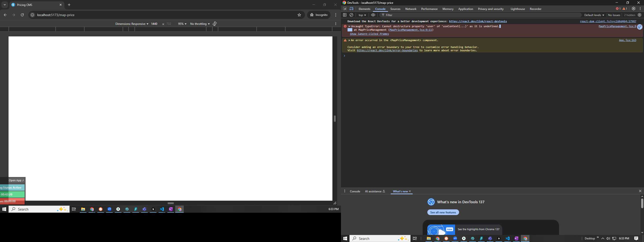Open the 95% zoom dropdown
Viewport: 644px width, 242px height.
[182, 24]
